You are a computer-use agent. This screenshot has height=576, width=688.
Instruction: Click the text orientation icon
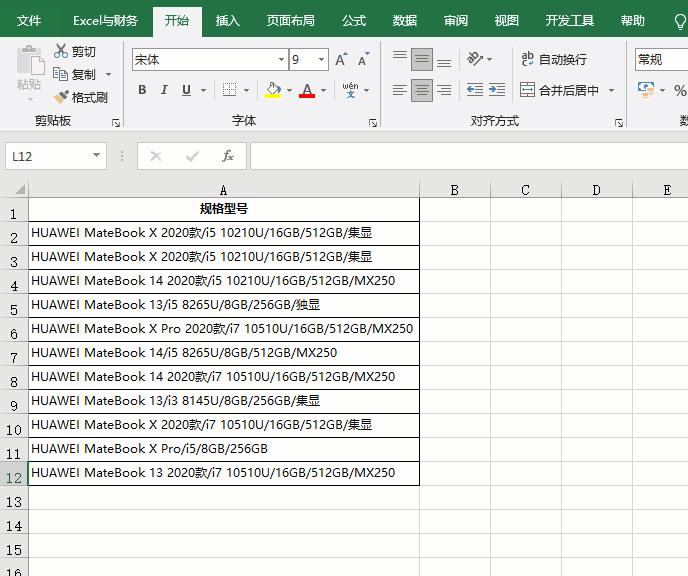[475, 59]
